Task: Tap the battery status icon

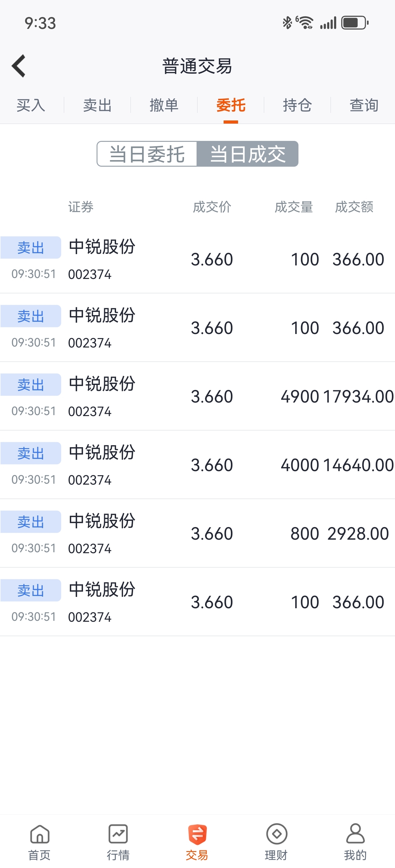Action: tap(355, 23)
